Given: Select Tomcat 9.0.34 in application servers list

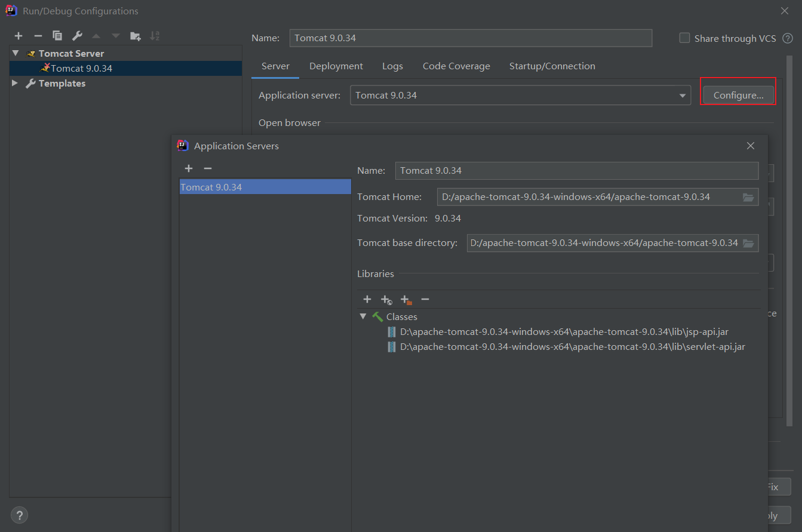Looking at the screenshot, I should 265,187.
